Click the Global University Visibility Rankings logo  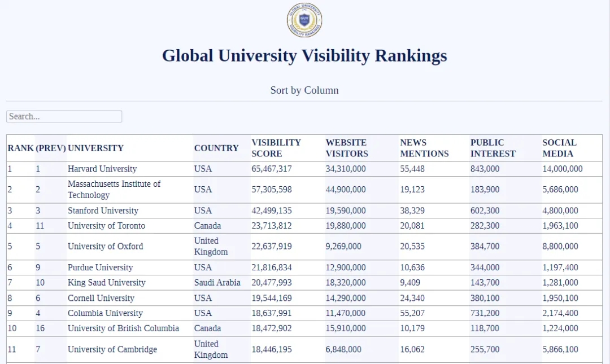[304, 20]
